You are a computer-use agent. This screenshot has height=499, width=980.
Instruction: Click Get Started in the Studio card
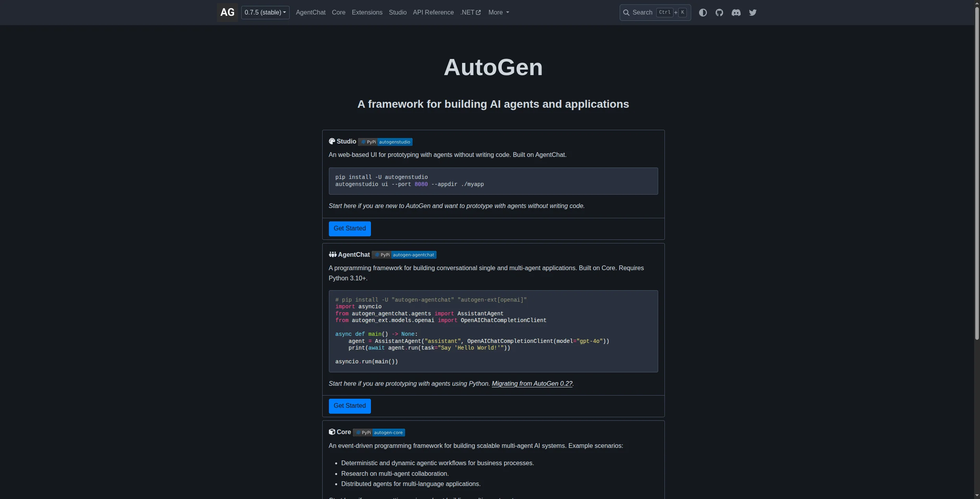[350, 228]
